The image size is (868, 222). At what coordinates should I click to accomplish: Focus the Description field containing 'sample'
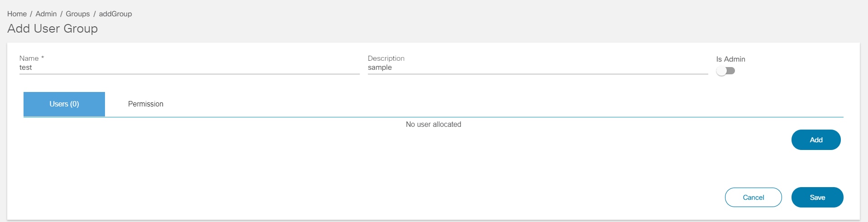[538, 68]
